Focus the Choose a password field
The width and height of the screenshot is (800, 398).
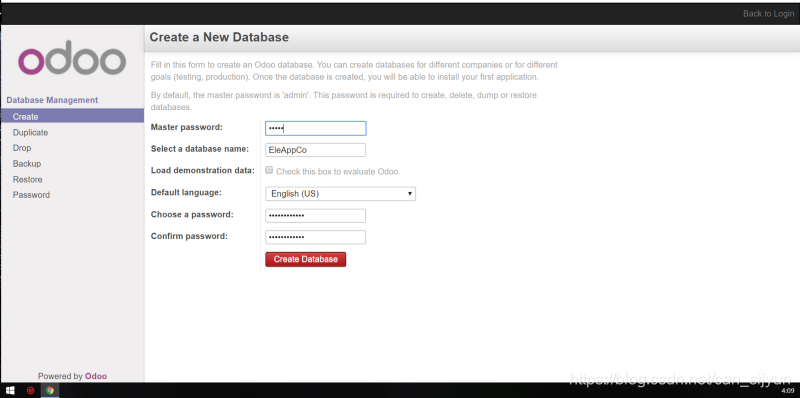coord(316,216)
